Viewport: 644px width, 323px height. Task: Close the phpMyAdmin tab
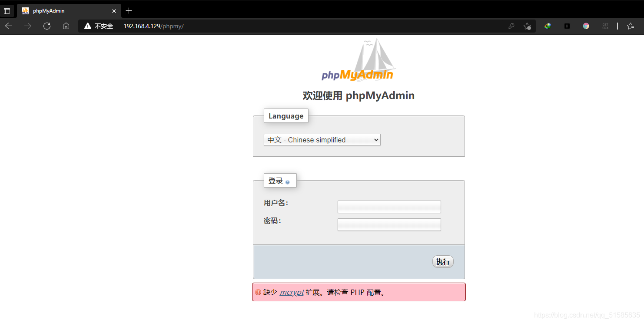[114, 11]
